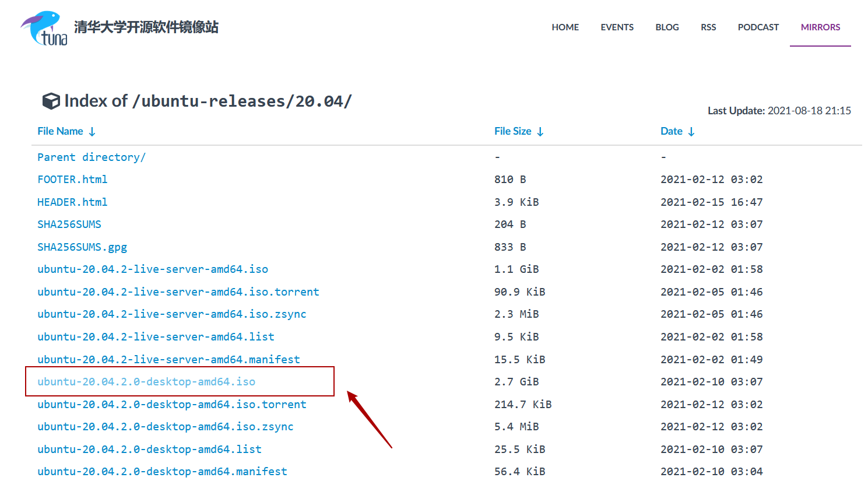Click the Last Update 2021-08-18 21:15 text
868x495 pixels.
click(x=779, y=111)
